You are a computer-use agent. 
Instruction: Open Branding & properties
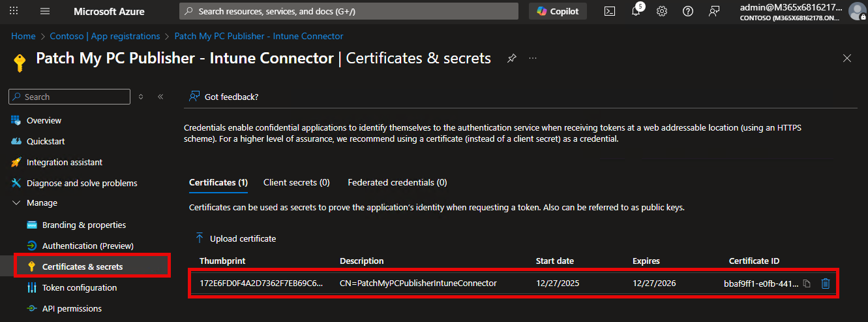click(84, 225)
